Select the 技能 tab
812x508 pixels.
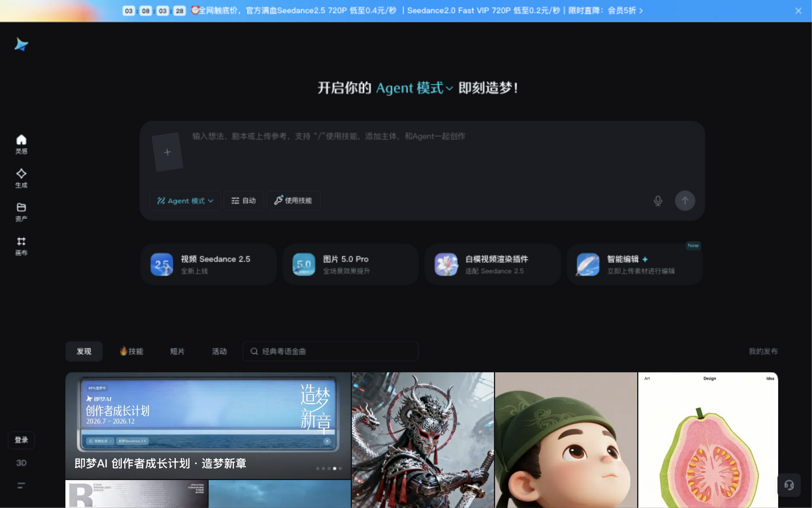(x=131, y=351)
